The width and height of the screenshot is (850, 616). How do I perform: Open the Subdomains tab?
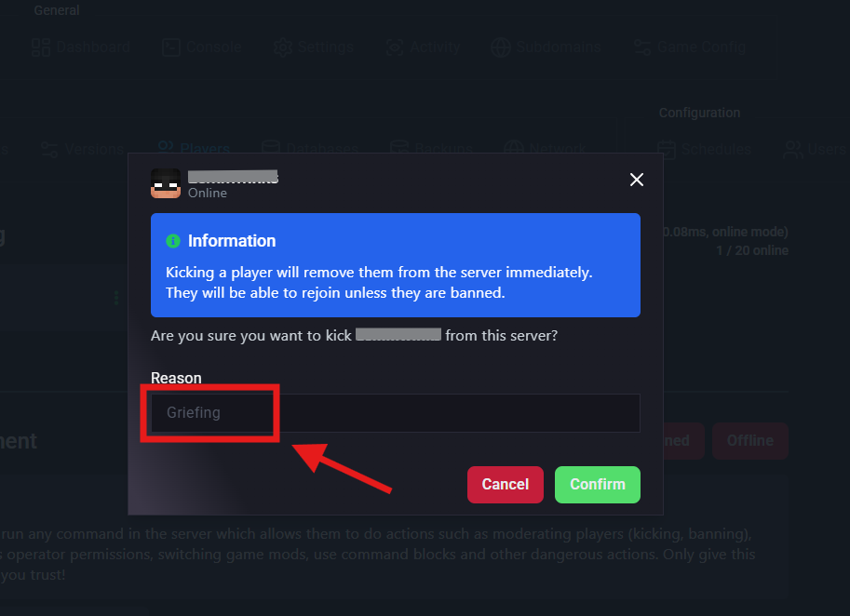tap(546, 47)
